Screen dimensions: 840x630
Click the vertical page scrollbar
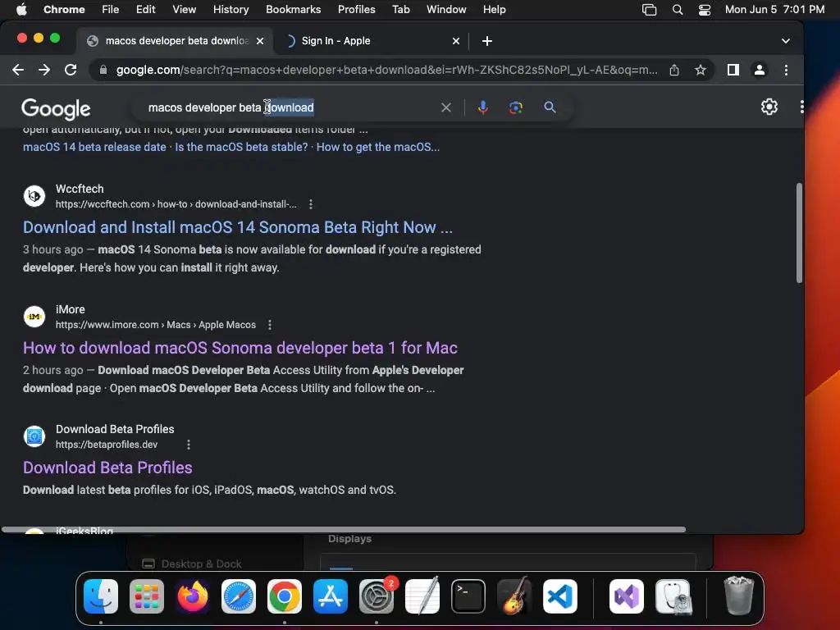[799, 233]
